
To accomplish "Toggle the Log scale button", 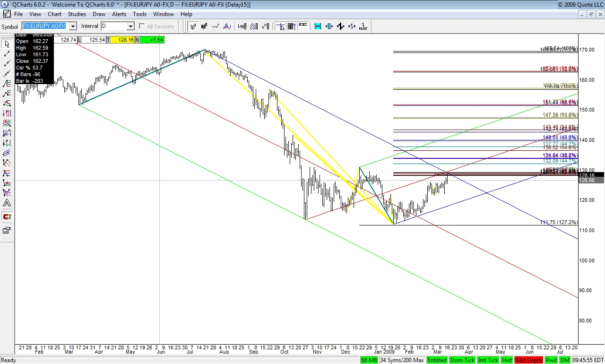I will click(x=242, y=26).
